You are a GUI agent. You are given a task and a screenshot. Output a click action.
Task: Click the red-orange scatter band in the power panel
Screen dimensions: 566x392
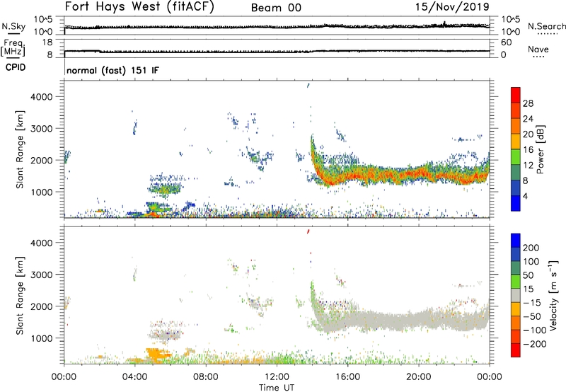pyautogui.click(x=400, y=175)
